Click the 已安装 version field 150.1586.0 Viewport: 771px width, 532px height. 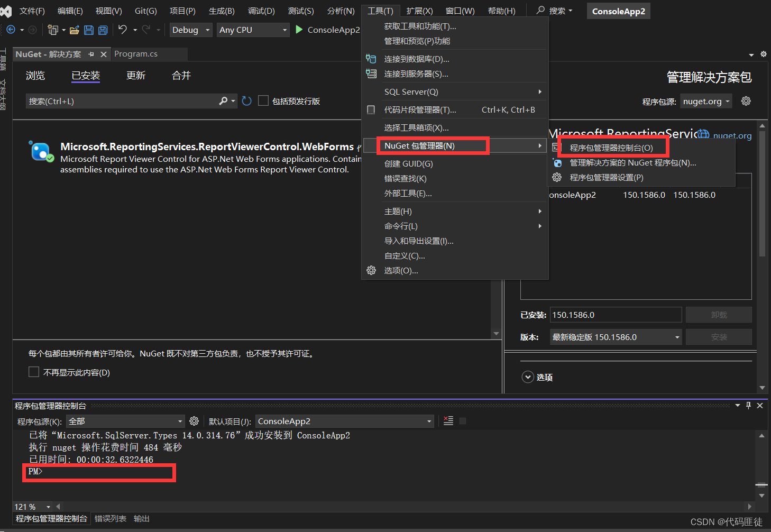[x=616, y=315]
